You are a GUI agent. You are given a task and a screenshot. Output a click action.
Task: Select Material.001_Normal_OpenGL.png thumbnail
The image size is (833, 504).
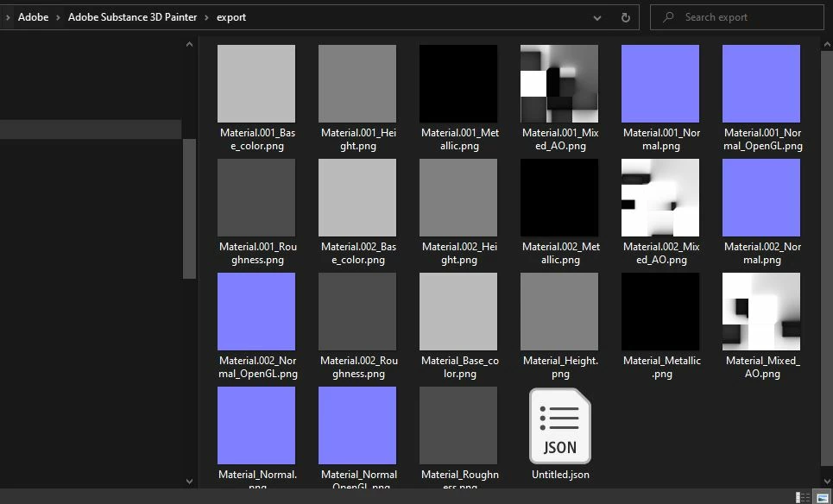point(760,84)
